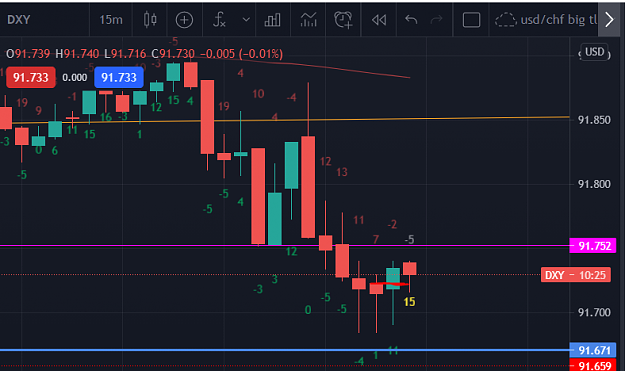Open the DXY symbol search

pyautogui.click(x=19, y=20)
